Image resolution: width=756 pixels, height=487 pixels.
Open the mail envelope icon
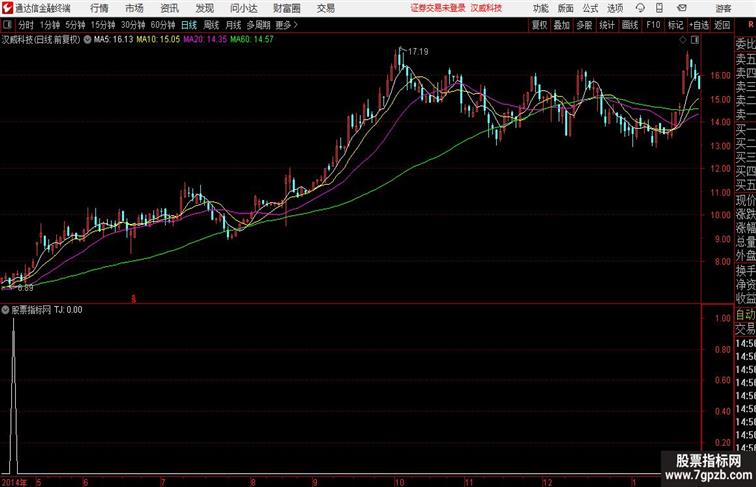click(x=682, y=8)
